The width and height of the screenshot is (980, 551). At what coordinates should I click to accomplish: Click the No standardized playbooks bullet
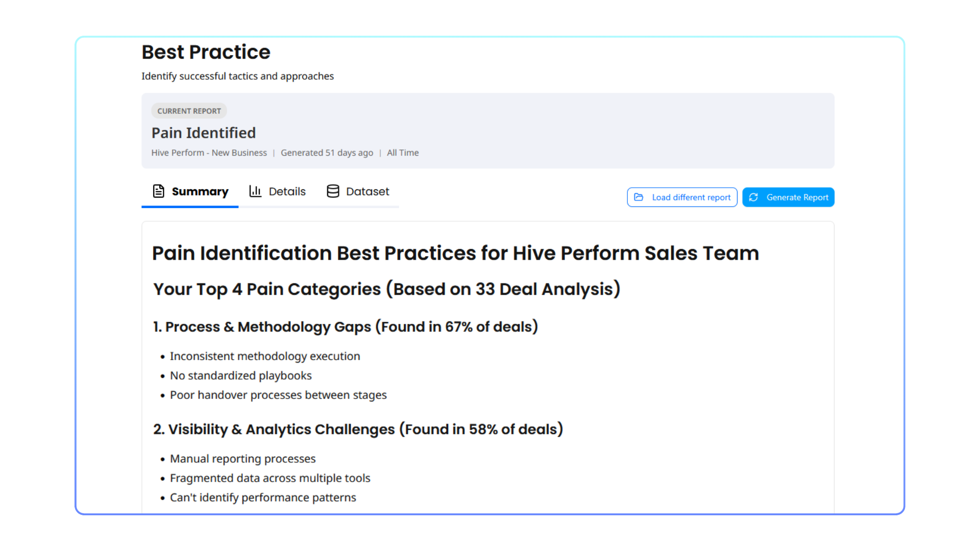[x=240, y=376]
